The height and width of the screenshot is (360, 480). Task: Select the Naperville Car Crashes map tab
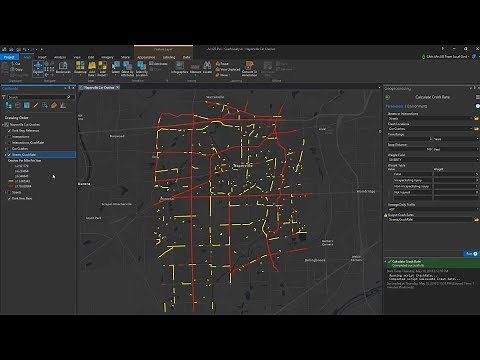point(99,87)
